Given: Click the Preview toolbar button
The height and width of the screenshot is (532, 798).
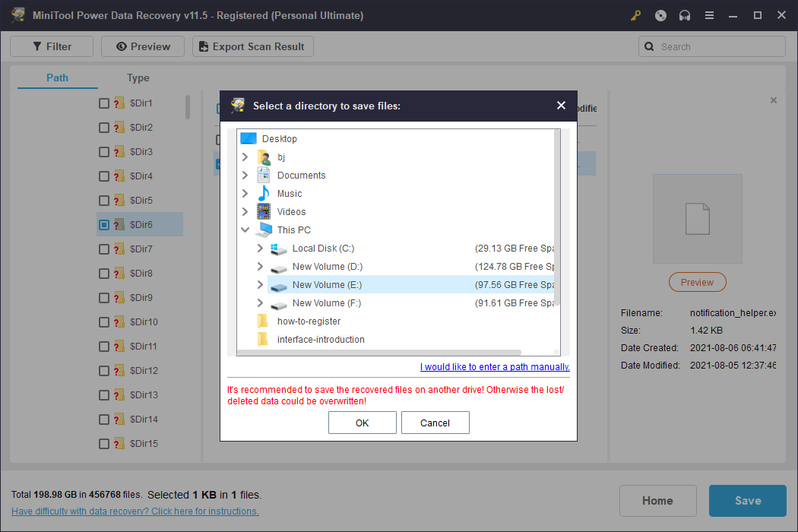Looking at the screenshot, I should pos(143,46).
